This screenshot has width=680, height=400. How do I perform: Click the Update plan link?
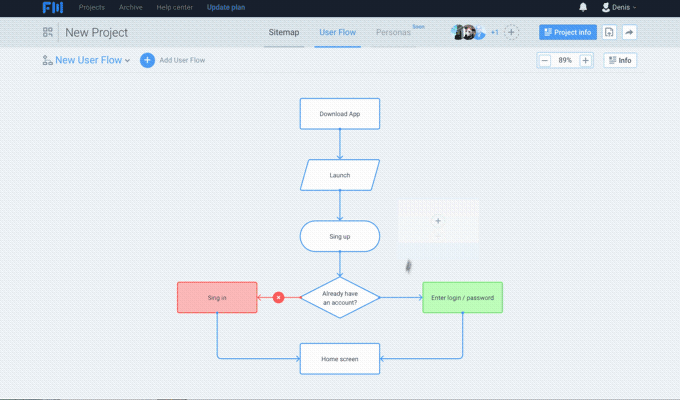pyautogui.click(x=226, y=7)
